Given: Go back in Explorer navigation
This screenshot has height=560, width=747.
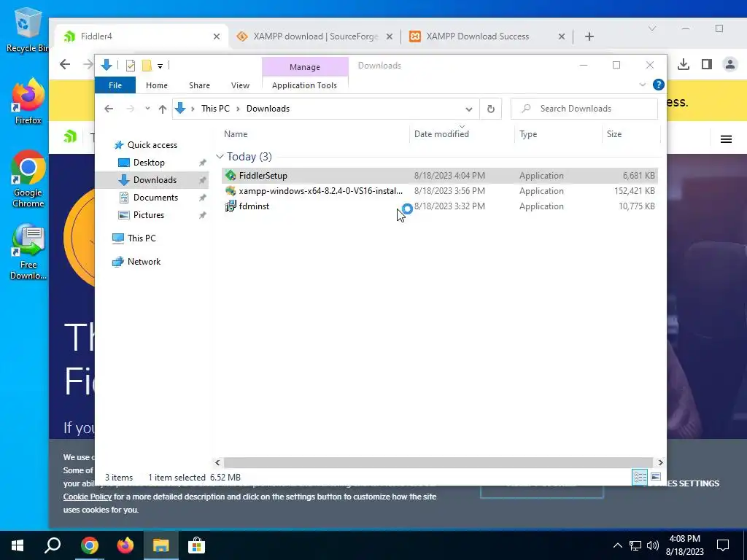Looking at the screenshot, I should click(109, 109).
